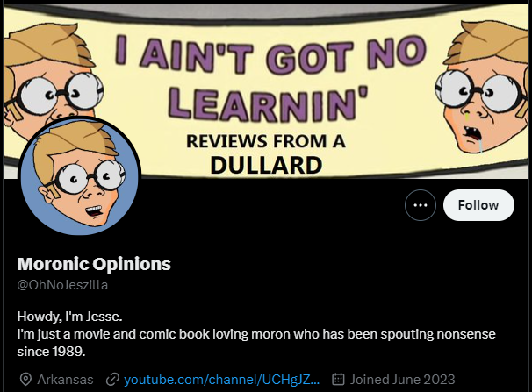
Task: Click the since 1989 bio text
Action: click(x=51, y=352)
